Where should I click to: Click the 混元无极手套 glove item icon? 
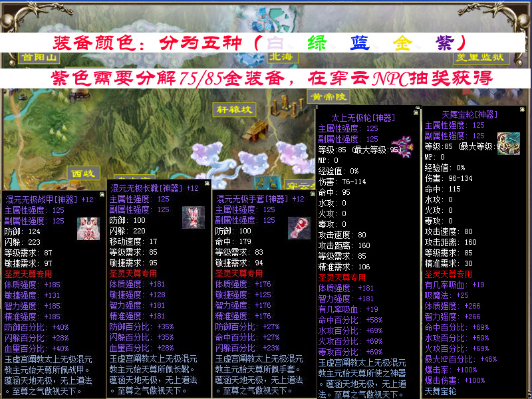pyautogui.click(x=299, y=228)
